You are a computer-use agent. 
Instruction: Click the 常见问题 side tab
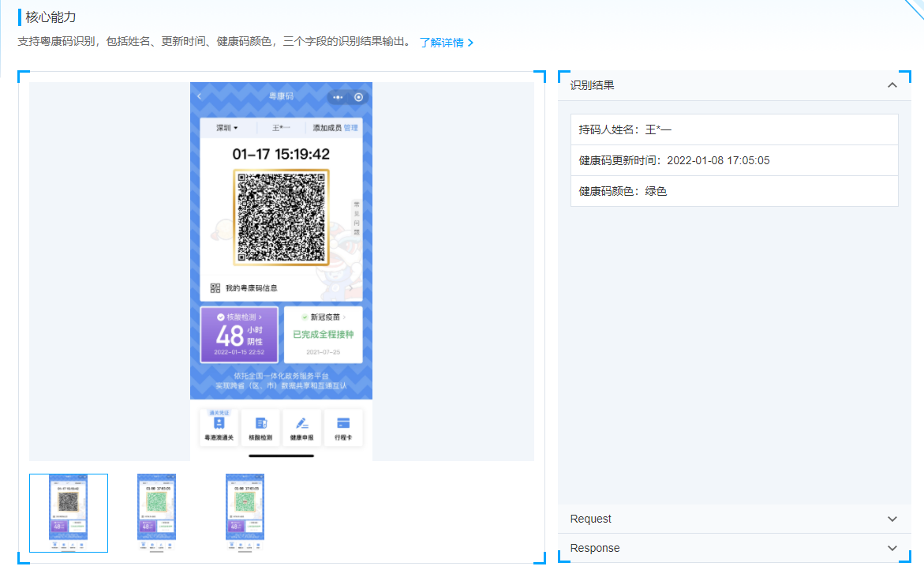coord(357,218)
